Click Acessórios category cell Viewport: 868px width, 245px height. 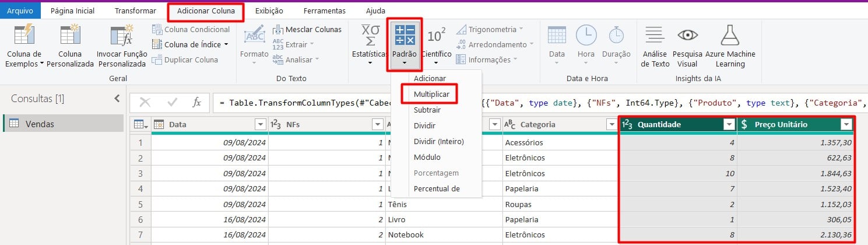click(x=560, y=142)
